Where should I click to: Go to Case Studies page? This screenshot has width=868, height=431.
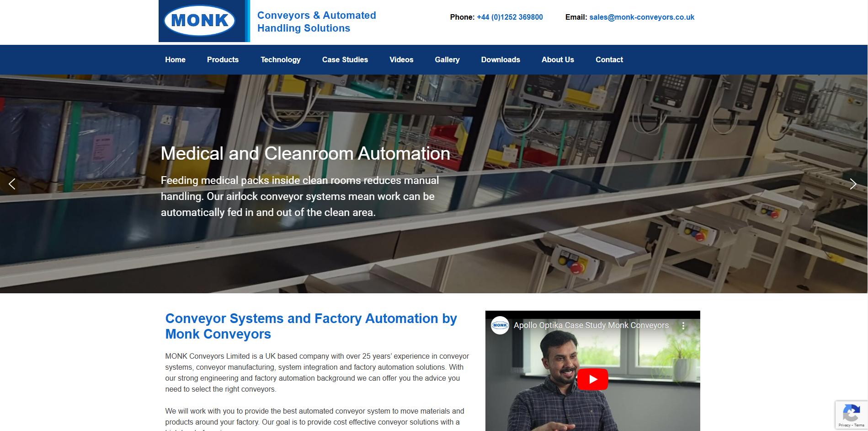coord(345,60)
